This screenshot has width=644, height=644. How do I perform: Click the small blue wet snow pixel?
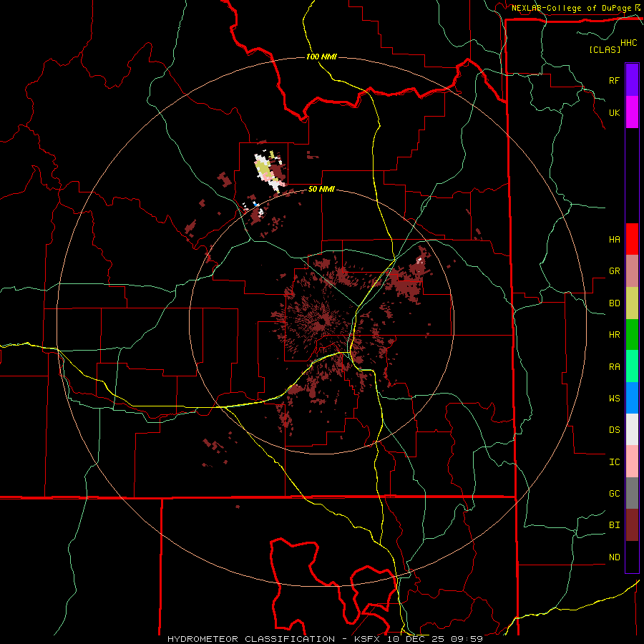point(255,204)
